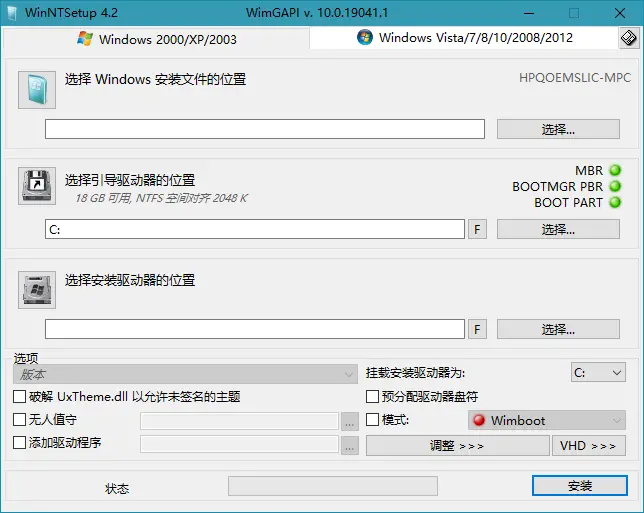This screenshot has height=513, width=644.
Task: Click the 安装 install button
Action: point(580,486)
